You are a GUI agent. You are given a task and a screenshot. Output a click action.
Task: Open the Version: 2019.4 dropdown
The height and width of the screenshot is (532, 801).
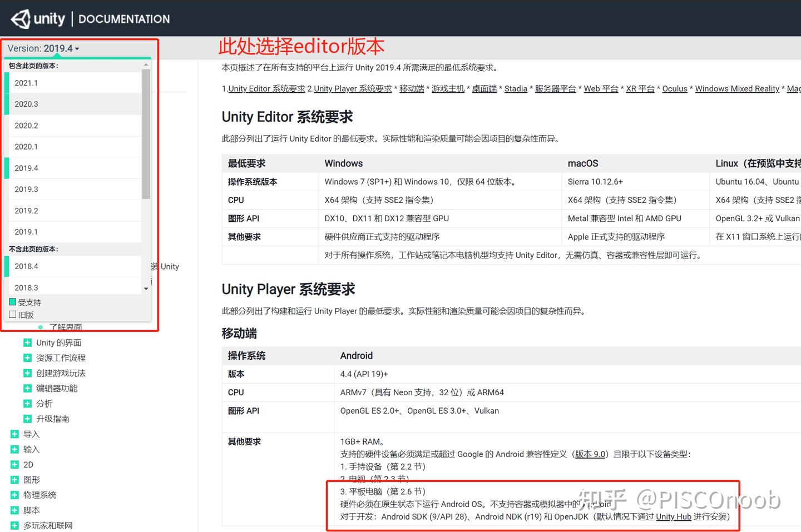(43, 48)
